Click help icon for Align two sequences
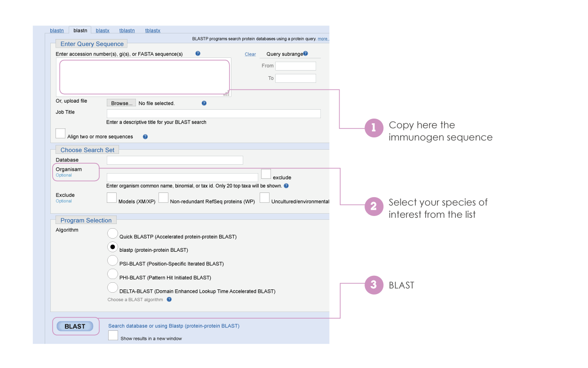This screenshot has height=368, width=588. [145, 136]
